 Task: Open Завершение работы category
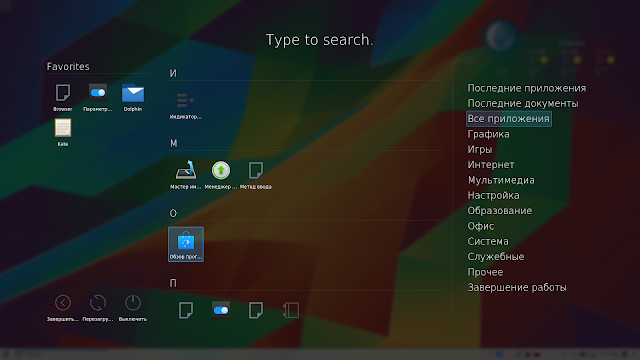click(517, 287)
